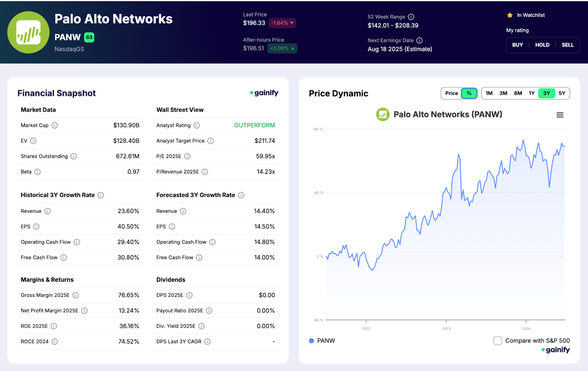Select the 5Y time range
The height and width of the screenshot is (371, 588).
pos(562,93)
